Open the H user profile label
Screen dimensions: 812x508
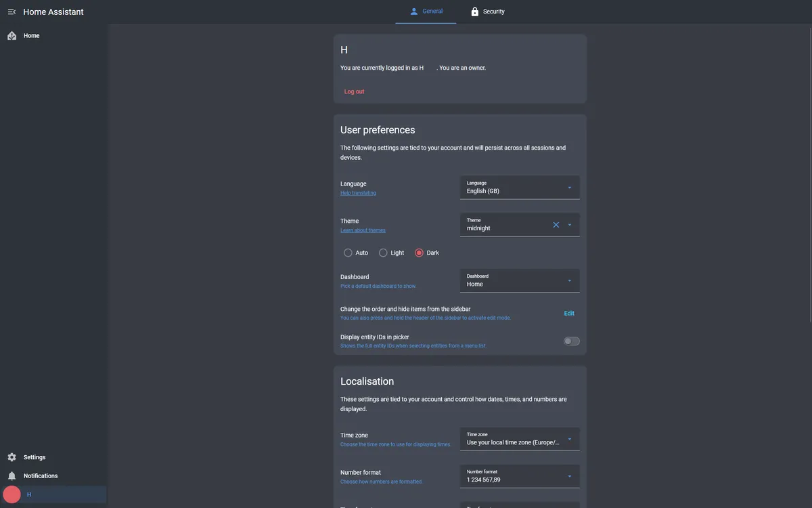point(29,494)
